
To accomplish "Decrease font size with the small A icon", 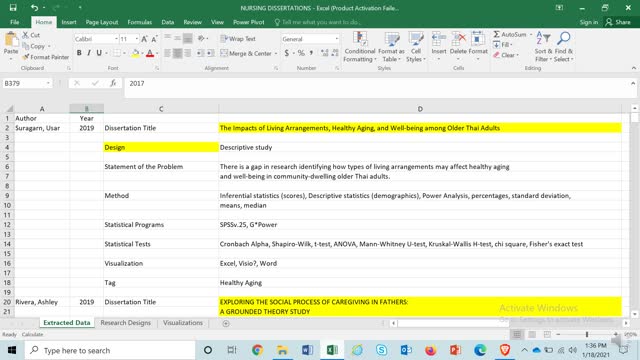I will pyautogui.click(x=154, y=39).
